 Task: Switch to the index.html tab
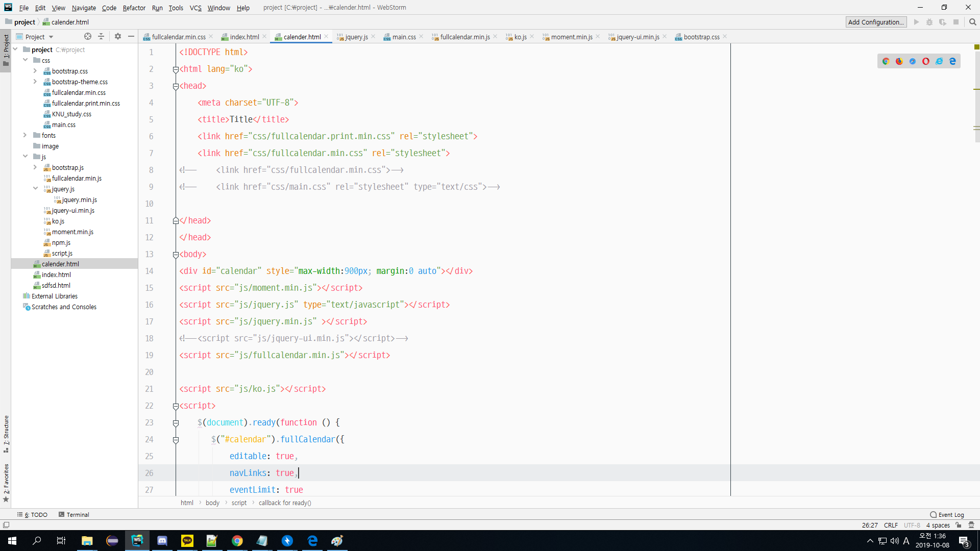click(x=244, y=37)
